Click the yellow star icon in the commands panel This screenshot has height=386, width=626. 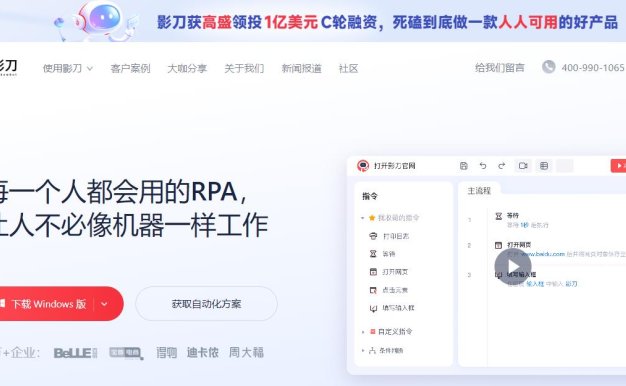tap(372, 218)
